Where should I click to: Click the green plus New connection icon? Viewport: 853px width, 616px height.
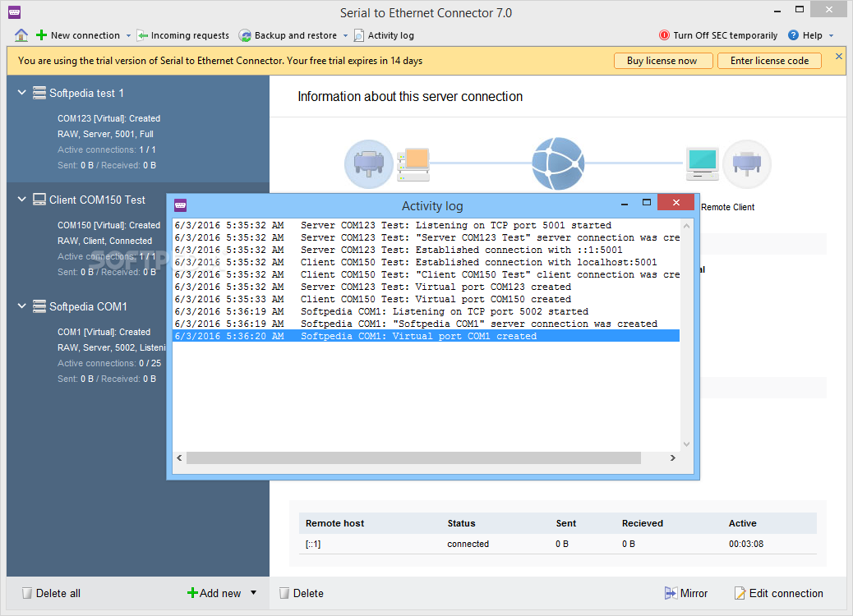click(41, 35)
